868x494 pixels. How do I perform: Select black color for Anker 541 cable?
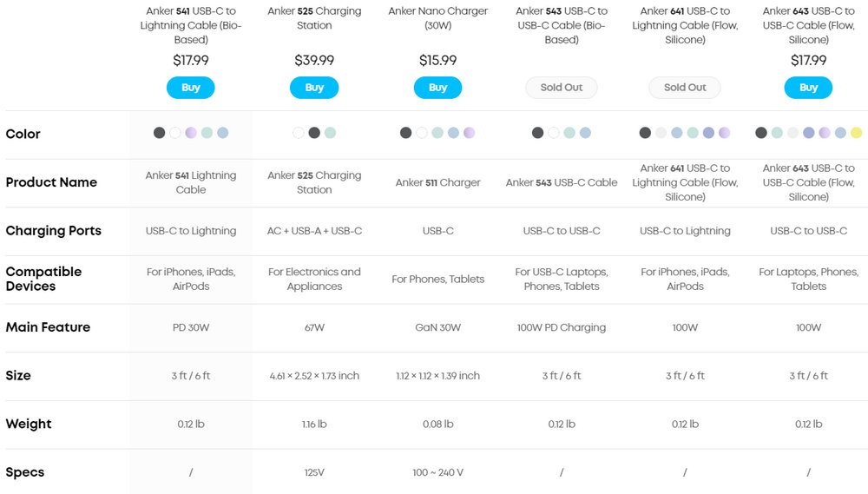pos(159,133)
